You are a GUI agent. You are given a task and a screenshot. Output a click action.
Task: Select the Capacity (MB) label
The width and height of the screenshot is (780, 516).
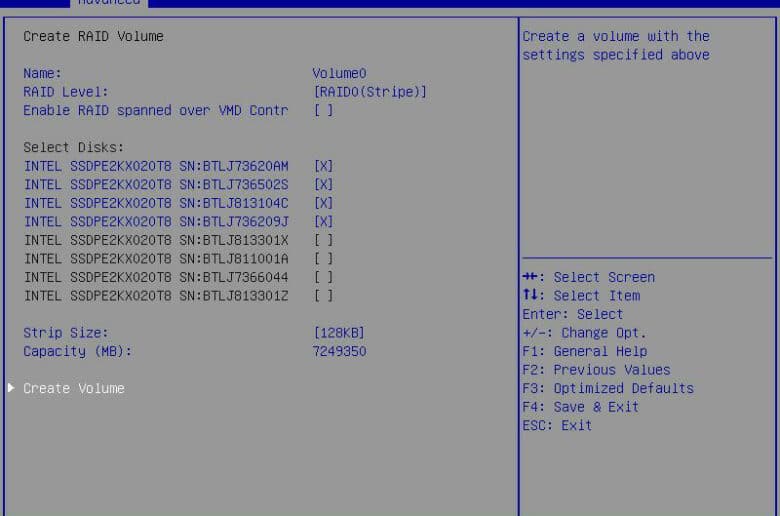pos(78,351)
